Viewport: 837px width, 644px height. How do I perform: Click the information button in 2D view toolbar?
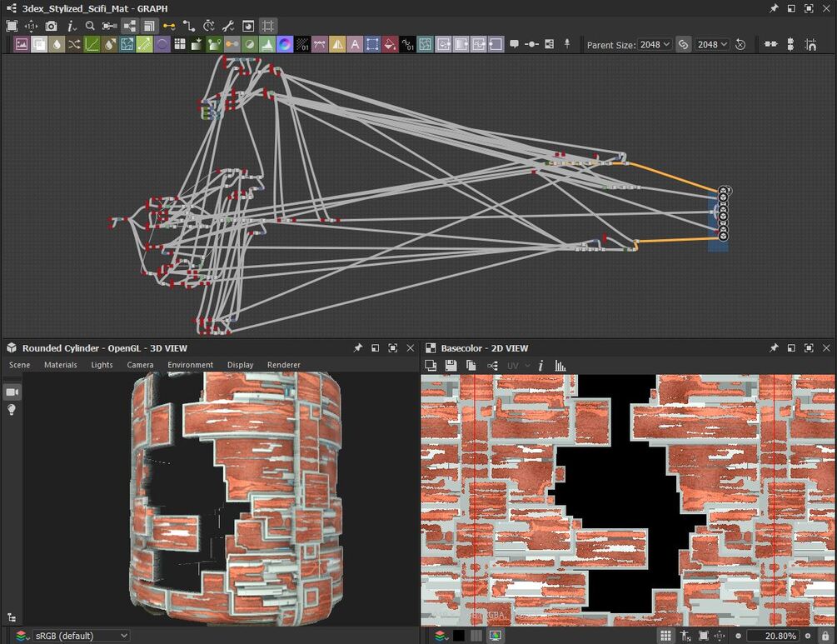point(541,365)
